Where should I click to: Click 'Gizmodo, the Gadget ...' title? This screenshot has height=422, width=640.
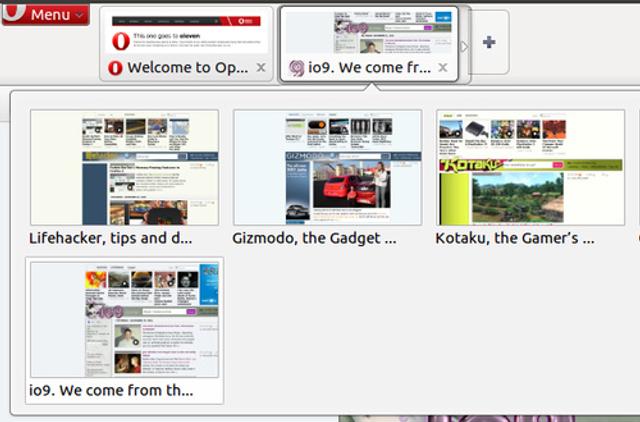tap(314, 238)
